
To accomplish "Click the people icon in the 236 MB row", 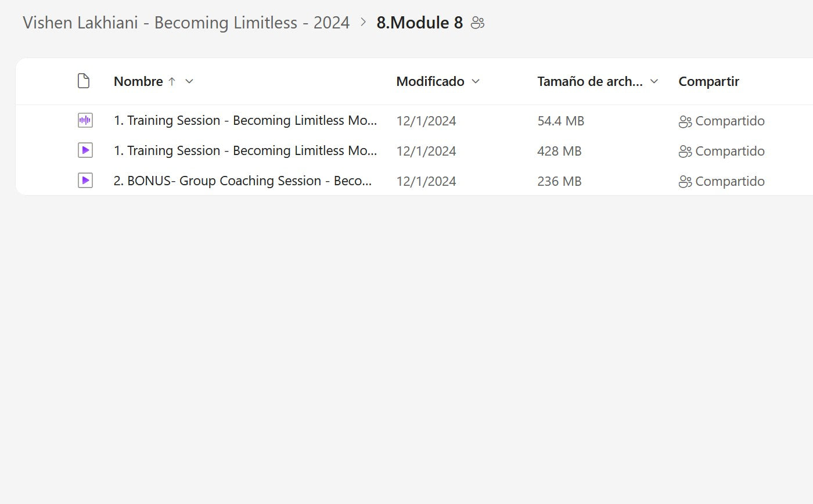I will click(685, 182).
